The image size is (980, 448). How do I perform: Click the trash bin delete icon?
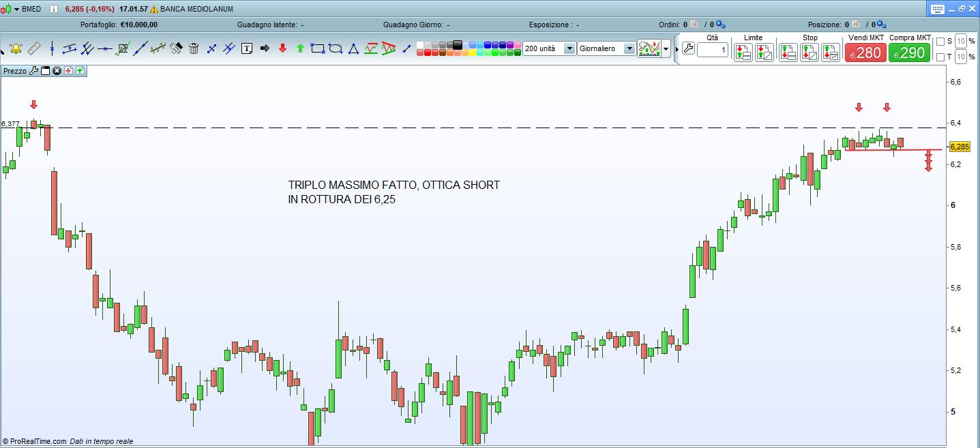(x=194, y=48)
